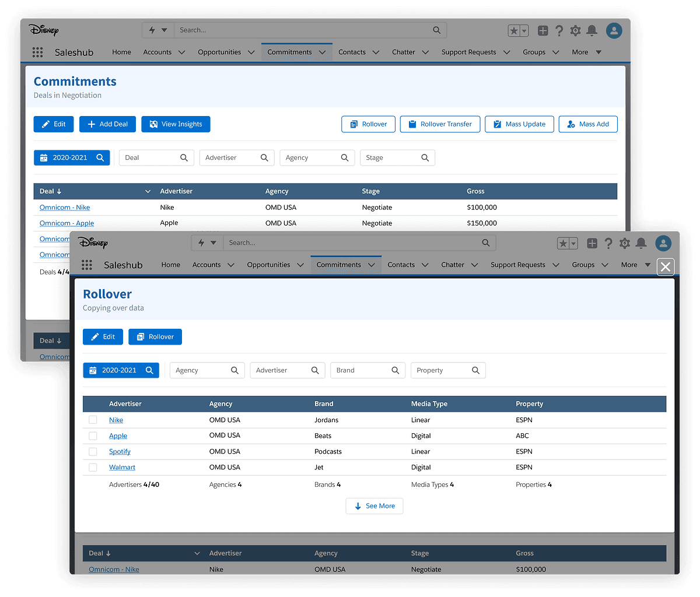The width and height of the screenshot is (700, 597).
Task: Click blue Rollover button in Rollover window
Action: point(155,337)
